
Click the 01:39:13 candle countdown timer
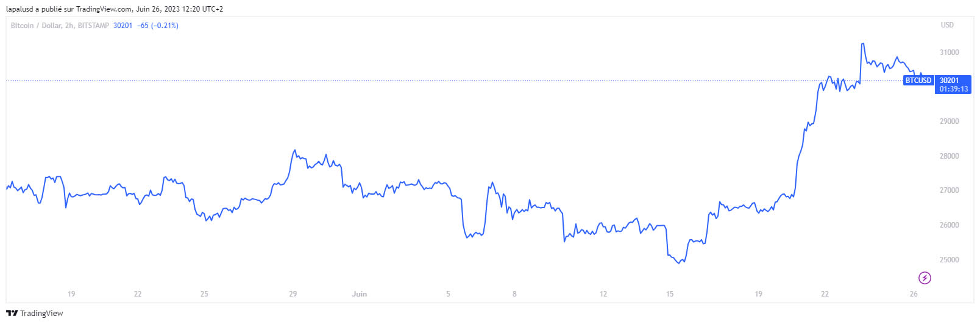[953, 89]
